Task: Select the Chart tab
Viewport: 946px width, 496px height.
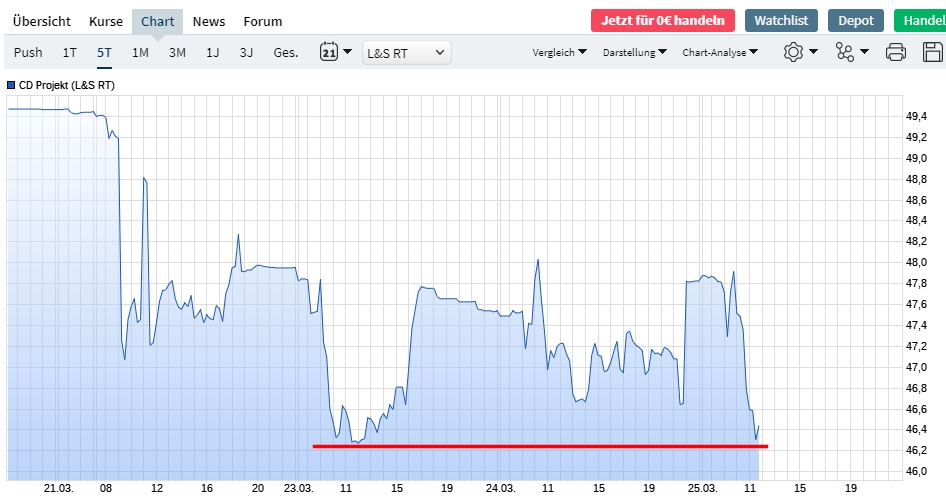Action: coord(157,21)
